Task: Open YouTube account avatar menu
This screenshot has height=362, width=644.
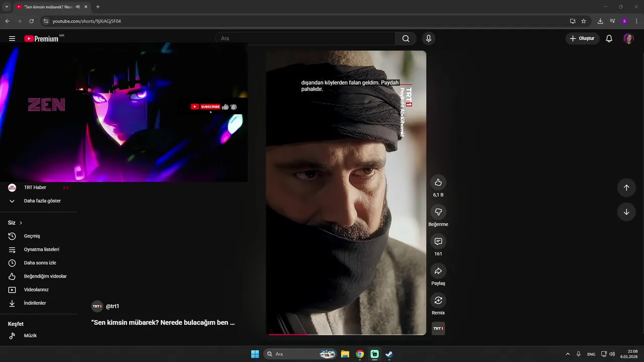Action: [628, 39]
